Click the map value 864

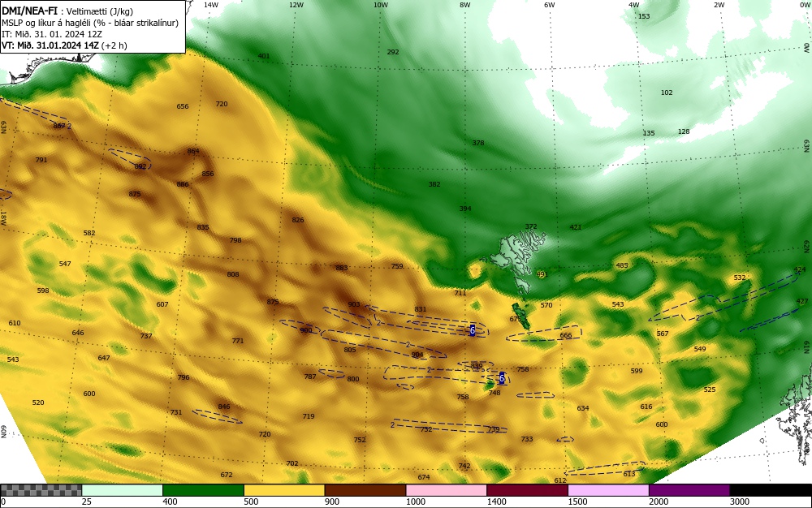tap(193, 151)
